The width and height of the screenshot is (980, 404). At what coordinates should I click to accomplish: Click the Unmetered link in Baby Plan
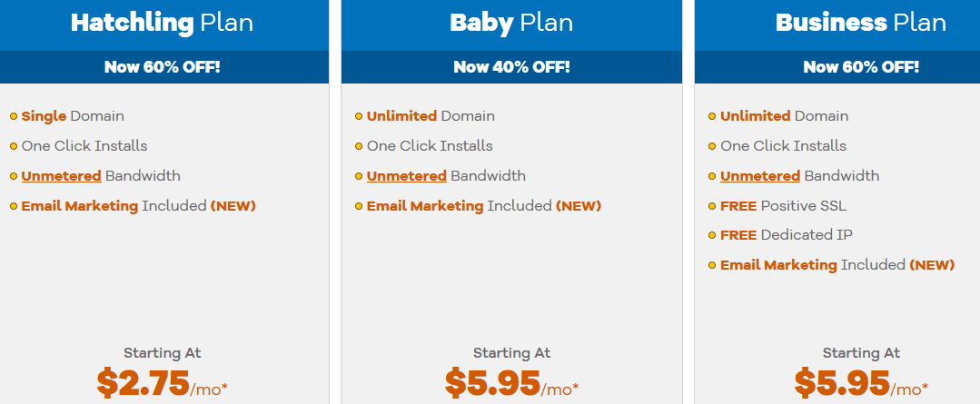406,176
